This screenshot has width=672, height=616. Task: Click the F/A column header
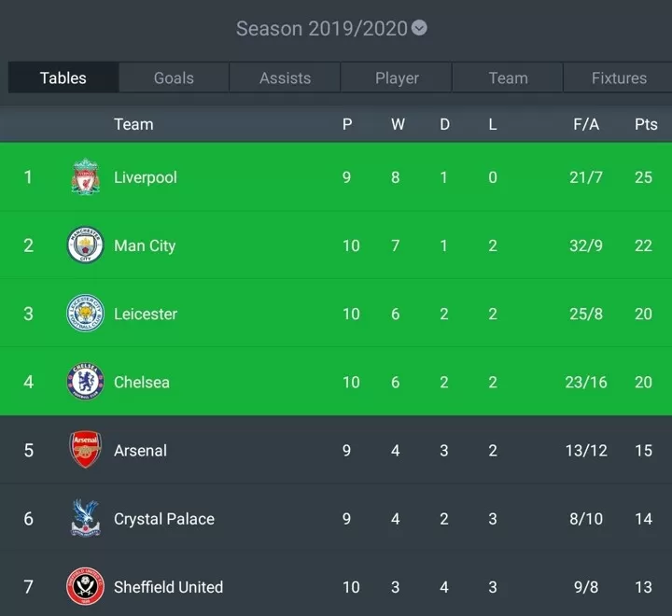(586, 124)
